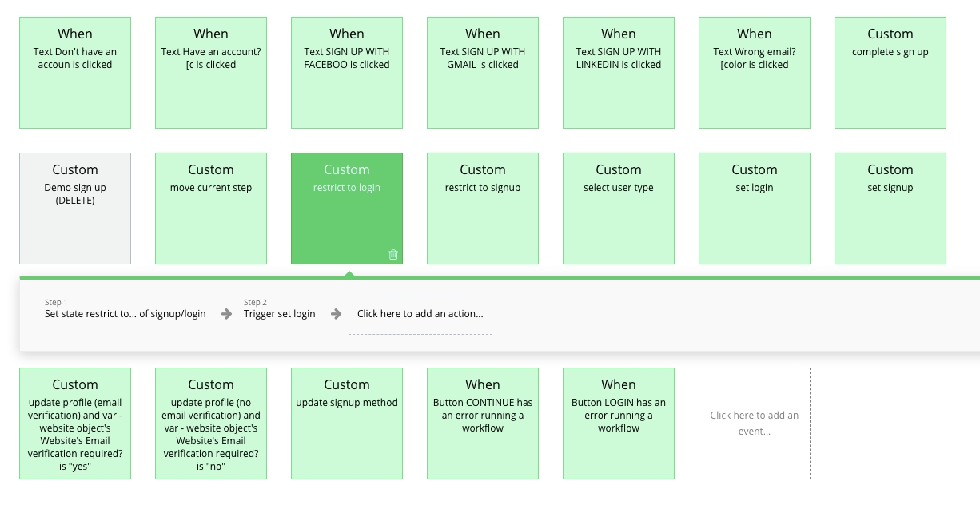Image resolution: width=980 pixels, height=521 pixels.
Task: Delete the restrict to login event via trash icon
Action: coord(393,254)
